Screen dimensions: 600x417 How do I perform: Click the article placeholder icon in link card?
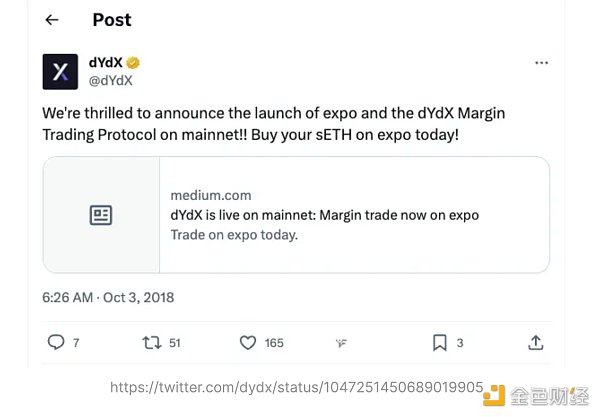click(x=101, y=215)
